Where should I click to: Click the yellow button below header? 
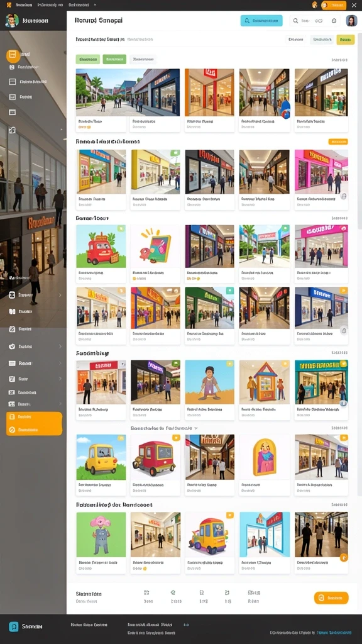346,40
